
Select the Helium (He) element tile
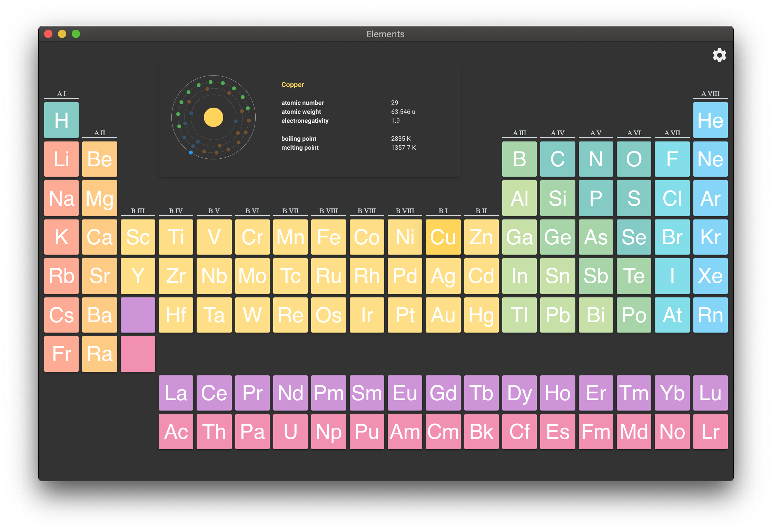[710, 120]
